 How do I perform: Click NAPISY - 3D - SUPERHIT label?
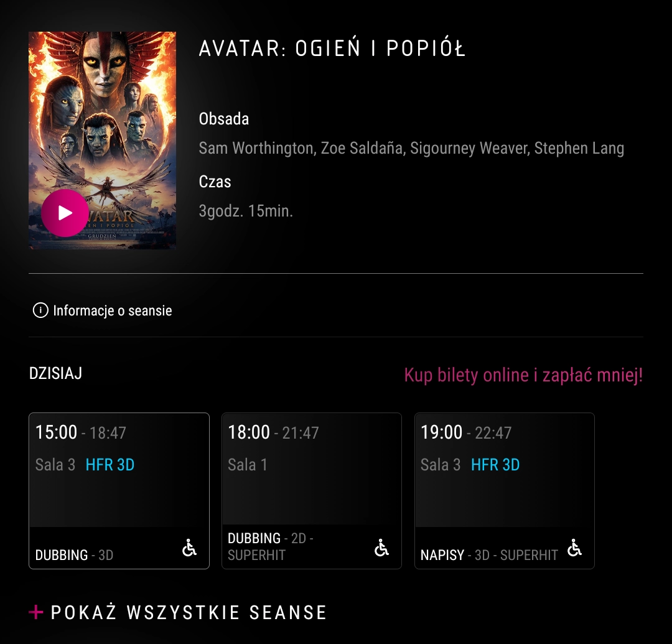click(489, 555)
